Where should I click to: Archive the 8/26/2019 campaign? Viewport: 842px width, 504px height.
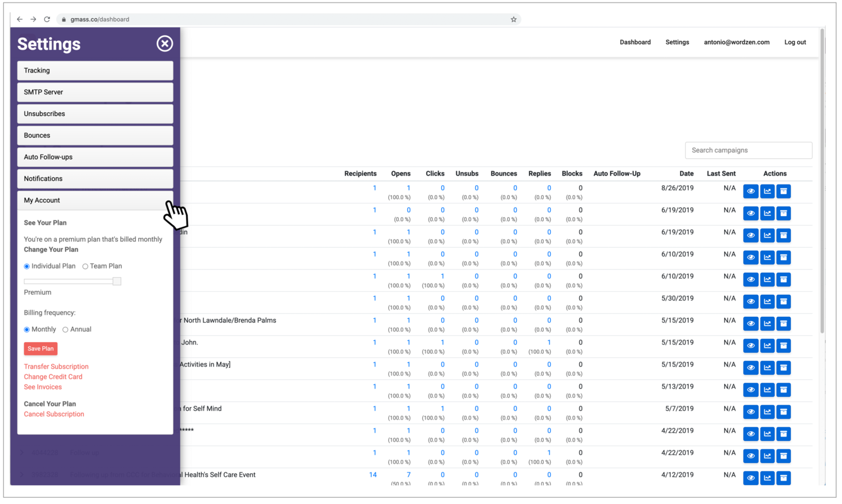783,192
